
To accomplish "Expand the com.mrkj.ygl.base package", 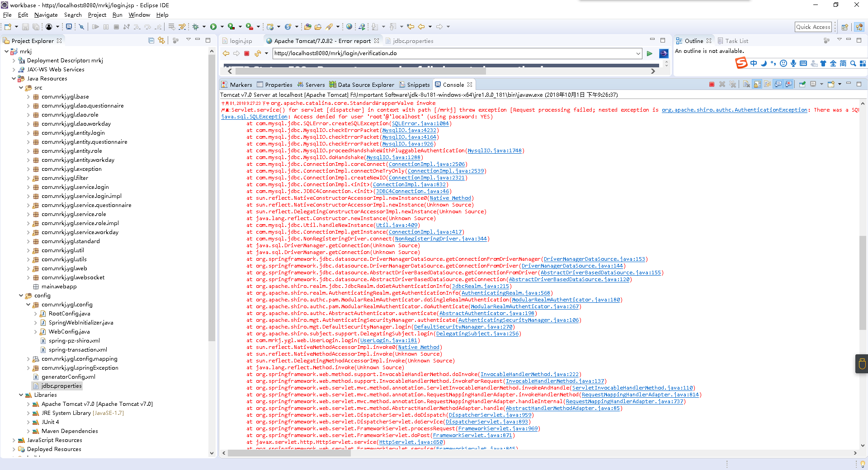I will coord(28,97).
